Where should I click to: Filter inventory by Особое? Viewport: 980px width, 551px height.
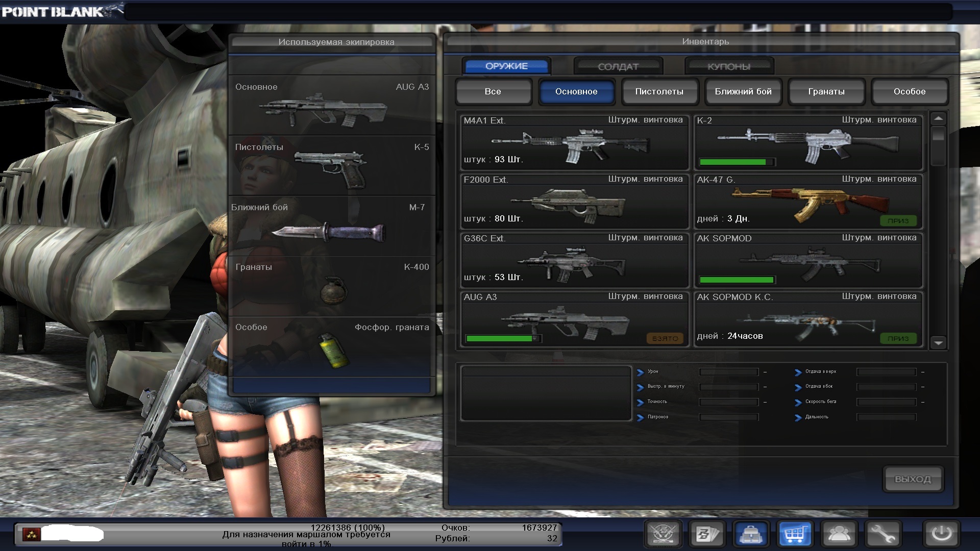(x=910, y=91)
